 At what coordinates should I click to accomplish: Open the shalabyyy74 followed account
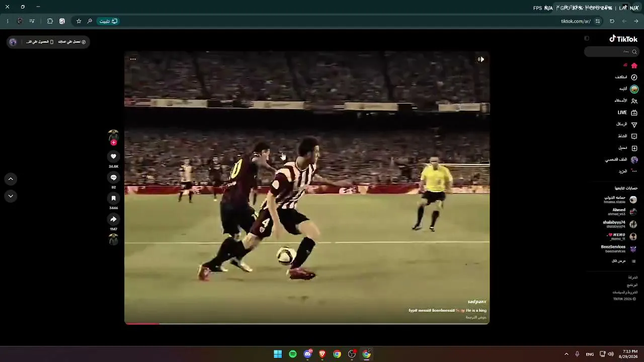pos(620,224)
